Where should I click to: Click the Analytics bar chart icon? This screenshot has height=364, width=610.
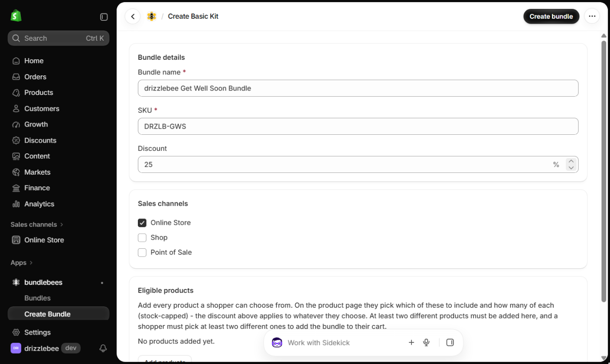(16, 204)
